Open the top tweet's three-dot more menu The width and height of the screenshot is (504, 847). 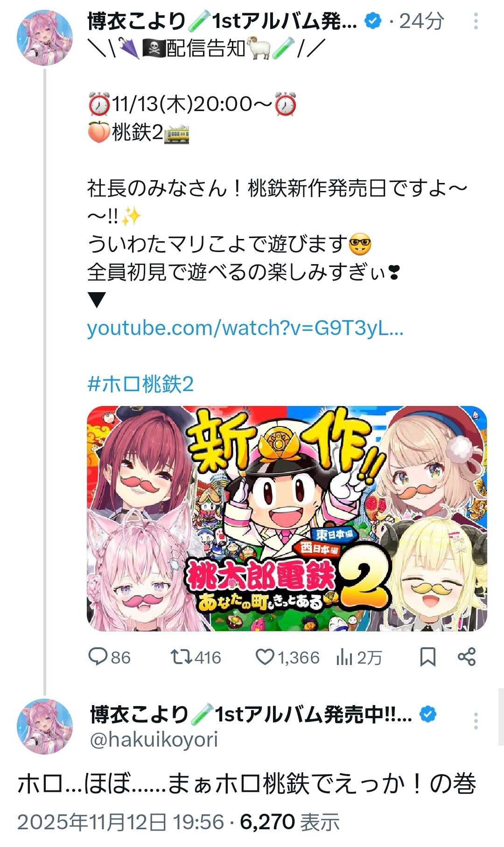(476, 21)
